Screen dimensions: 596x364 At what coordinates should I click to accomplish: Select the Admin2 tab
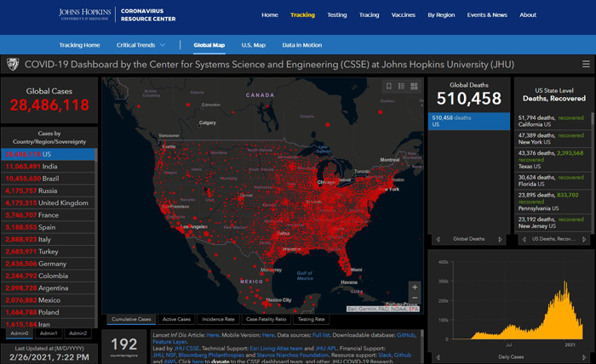pyautogui.click(x=78, y=333)
